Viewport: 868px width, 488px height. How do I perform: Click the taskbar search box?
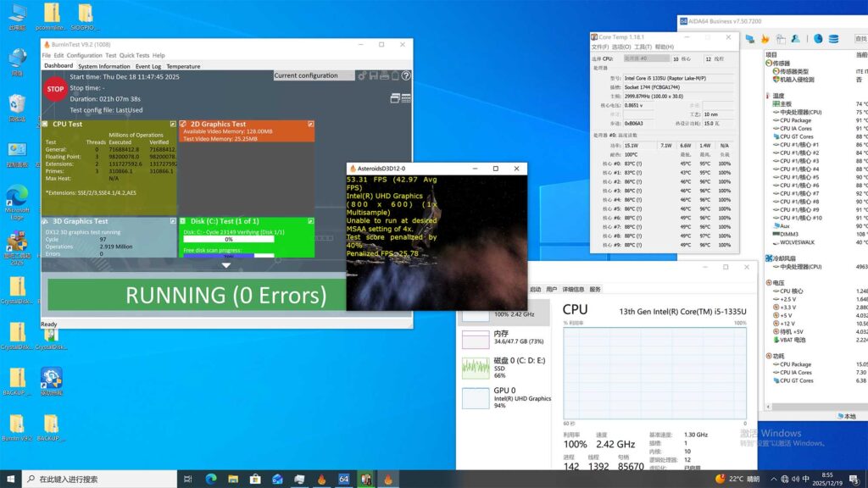(x=100, y=480)
